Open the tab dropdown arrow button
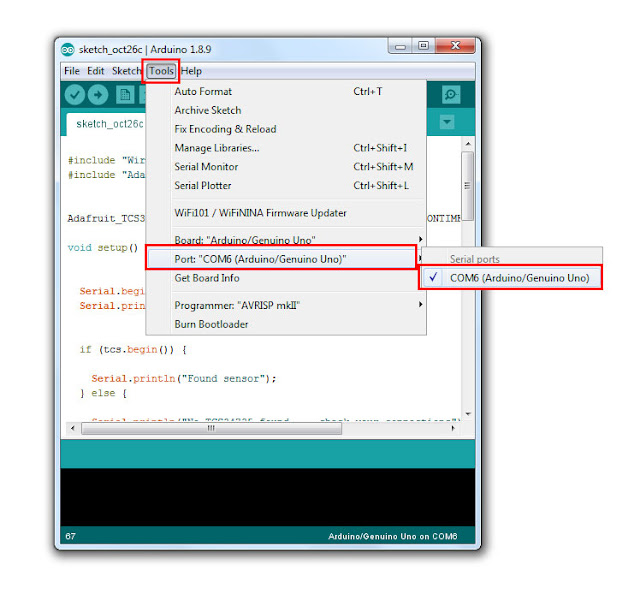Screen dimensions: 640x594 pos(447,122)
